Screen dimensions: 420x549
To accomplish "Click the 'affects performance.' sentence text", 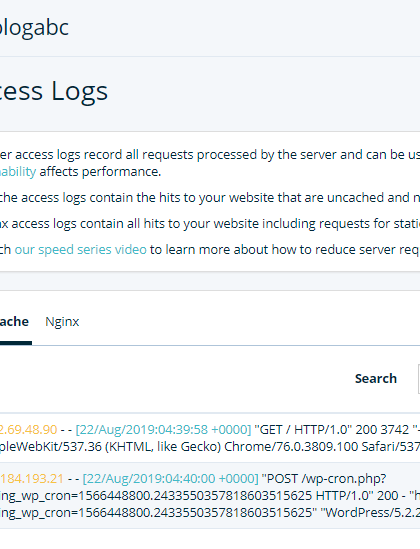I will pos(100,172).
